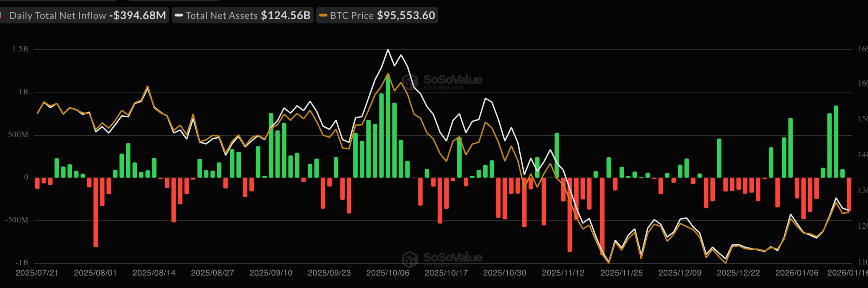
Task: Click the 1.5B y-axis label
Action: [x=20, y=49]
